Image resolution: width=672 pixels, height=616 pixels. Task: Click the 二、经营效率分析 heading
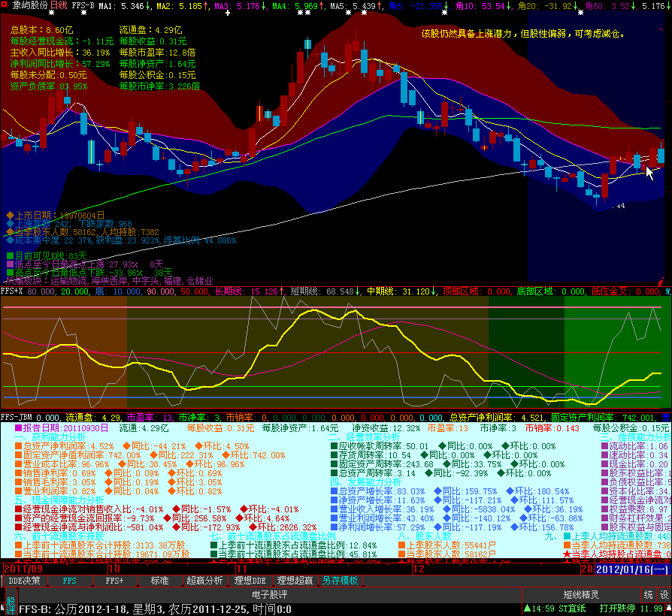[x=365, y=437]
